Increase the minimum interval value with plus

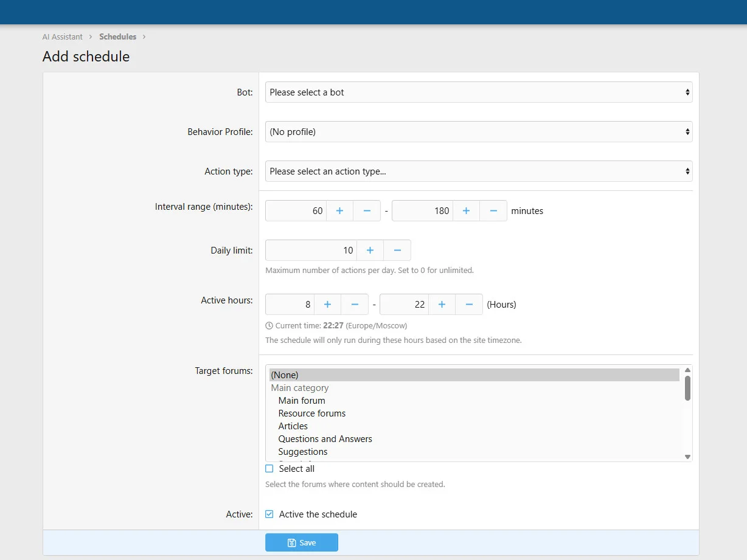click(339, 210)
